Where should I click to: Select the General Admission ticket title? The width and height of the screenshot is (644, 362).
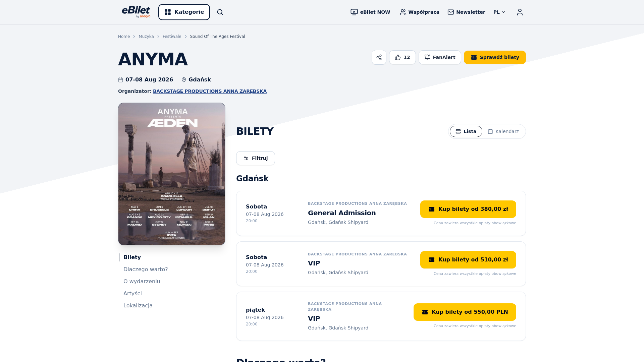tap(342, 213)
